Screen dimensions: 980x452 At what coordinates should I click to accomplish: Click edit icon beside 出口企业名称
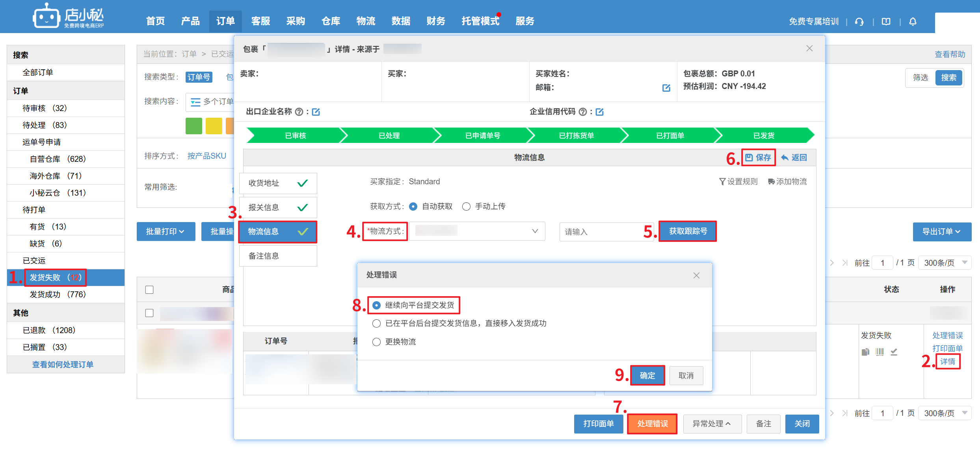[316, 112]
